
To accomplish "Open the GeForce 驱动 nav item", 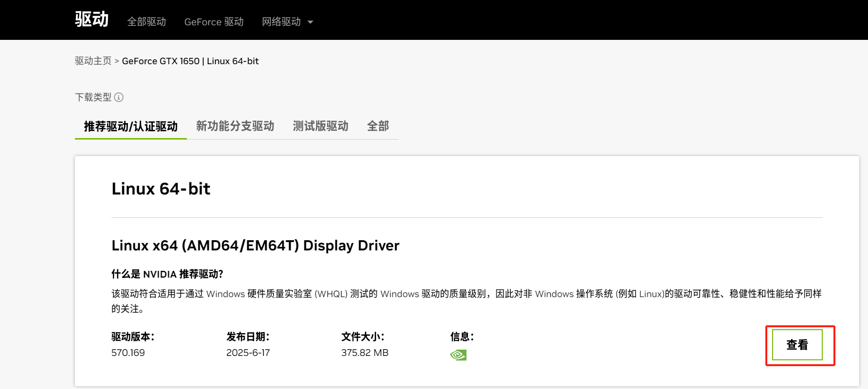I will [x=214, y=22].
